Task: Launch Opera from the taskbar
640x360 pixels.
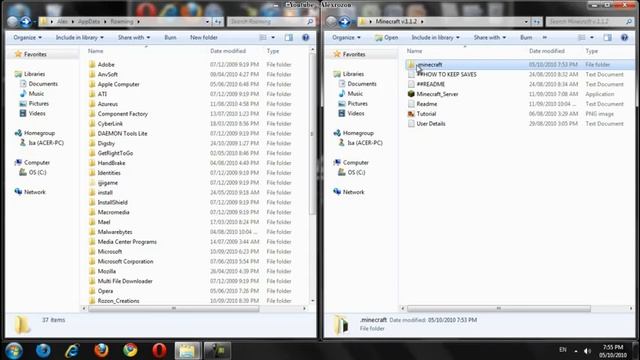Action: (x=159, y=351)
